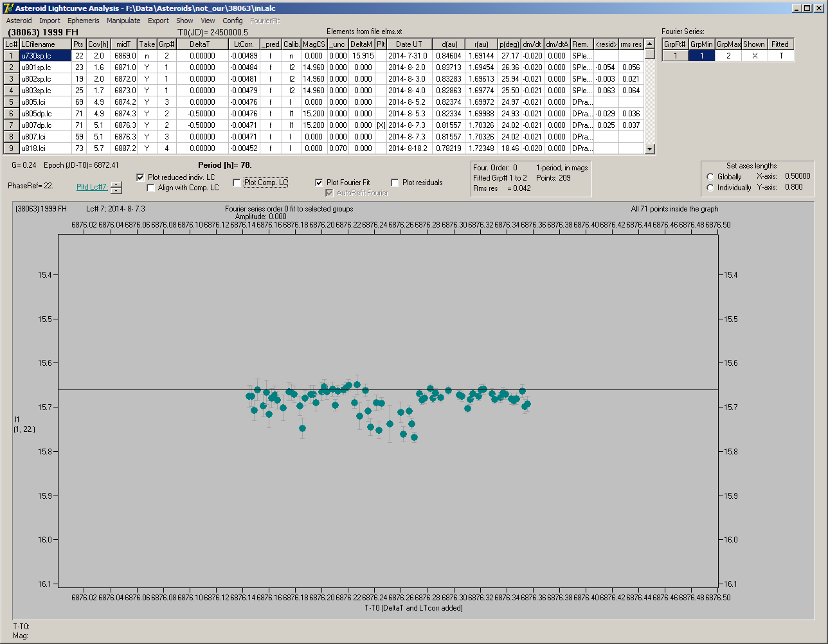Select the GrpMax cell with value 2
Screen dimensions: 828x644
(x=728, y=56)
